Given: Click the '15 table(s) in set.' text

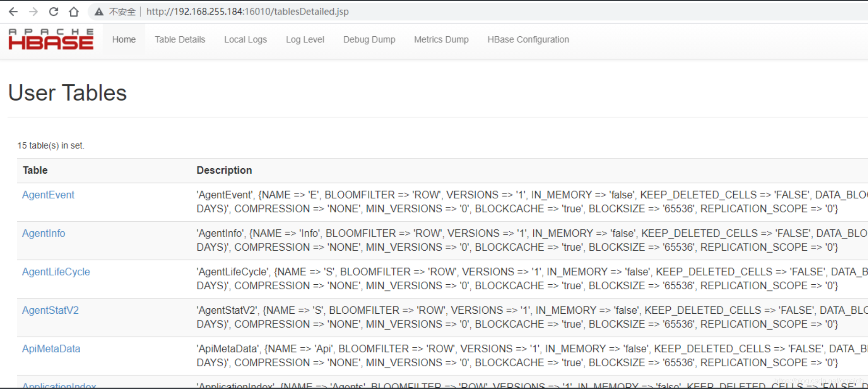Looking at the screenshot, I should (x=51, y=146).
